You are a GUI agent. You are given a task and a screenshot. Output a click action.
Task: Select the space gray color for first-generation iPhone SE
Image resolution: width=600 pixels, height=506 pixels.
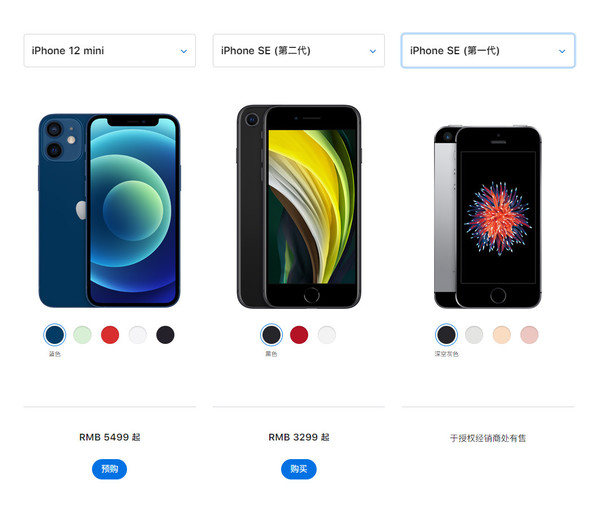(446, 335)
